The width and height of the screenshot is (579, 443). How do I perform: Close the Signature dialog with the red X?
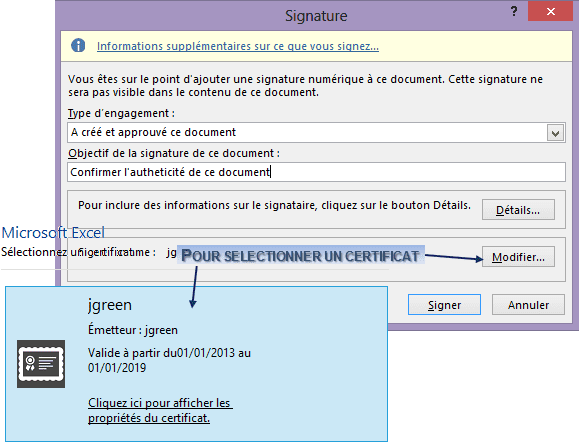551,11
